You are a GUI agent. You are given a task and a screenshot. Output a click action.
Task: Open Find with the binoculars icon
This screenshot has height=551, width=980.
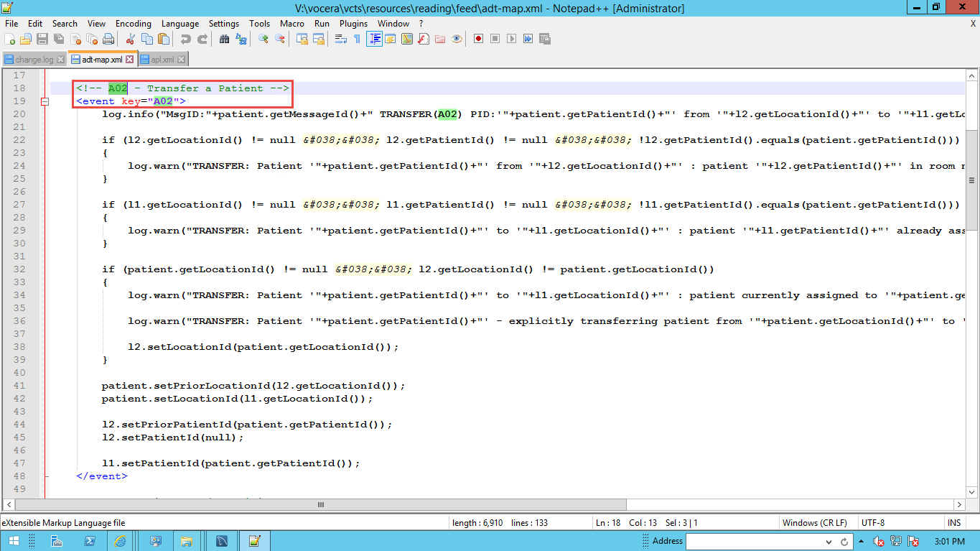click(x=224, y=39)
